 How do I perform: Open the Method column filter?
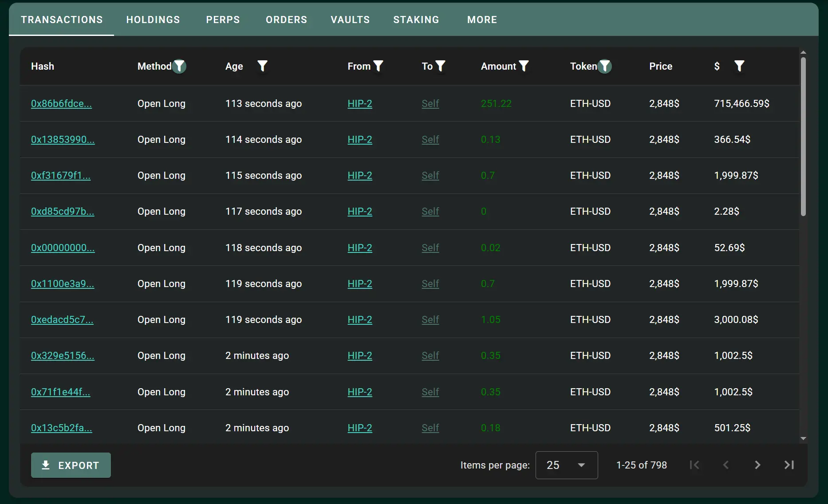pos(179,66)
